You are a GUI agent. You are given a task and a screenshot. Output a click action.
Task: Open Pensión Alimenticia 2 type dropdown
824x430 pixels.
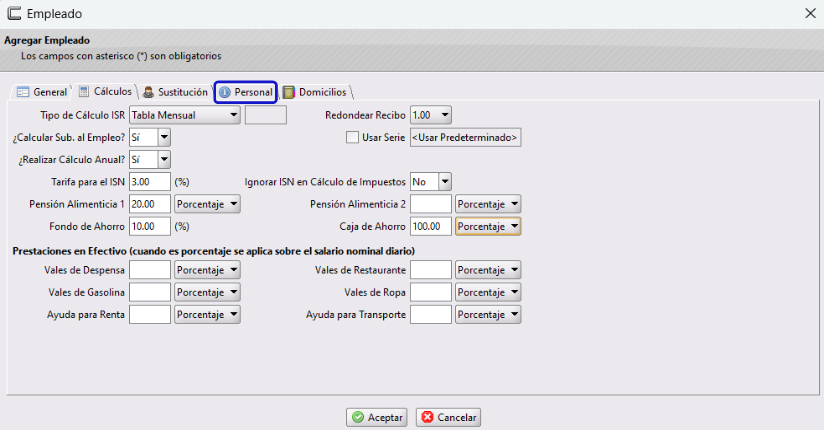tap(488, 204)
